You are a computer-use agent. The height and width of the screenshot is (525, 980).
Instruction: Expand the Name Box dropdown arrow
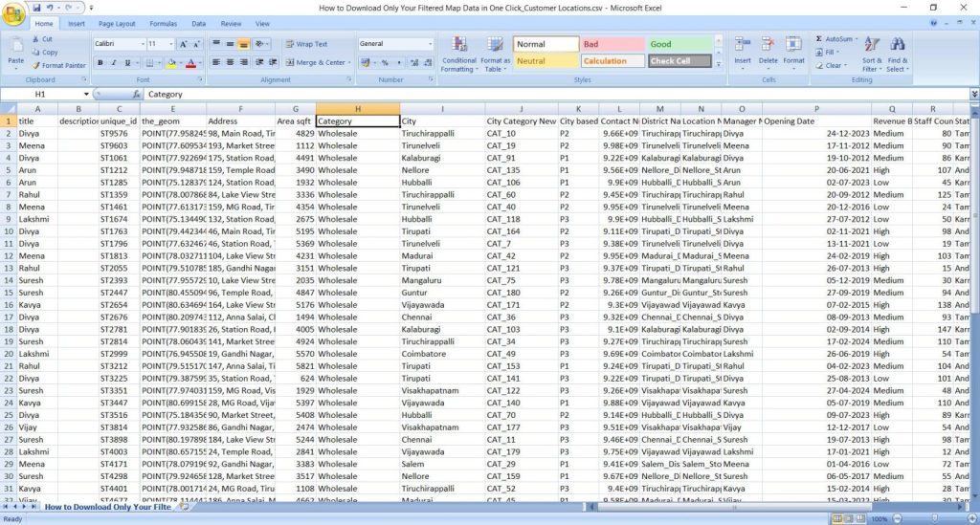[x=86, y=95]
